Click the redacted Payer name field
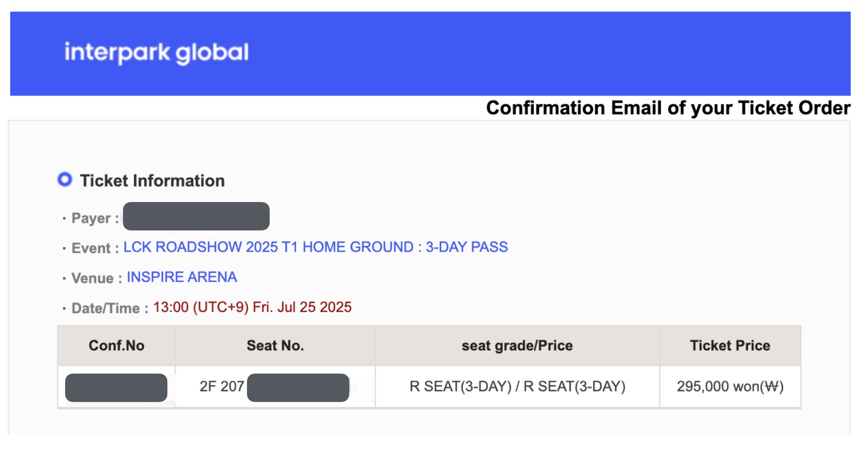 pos(196,216)
